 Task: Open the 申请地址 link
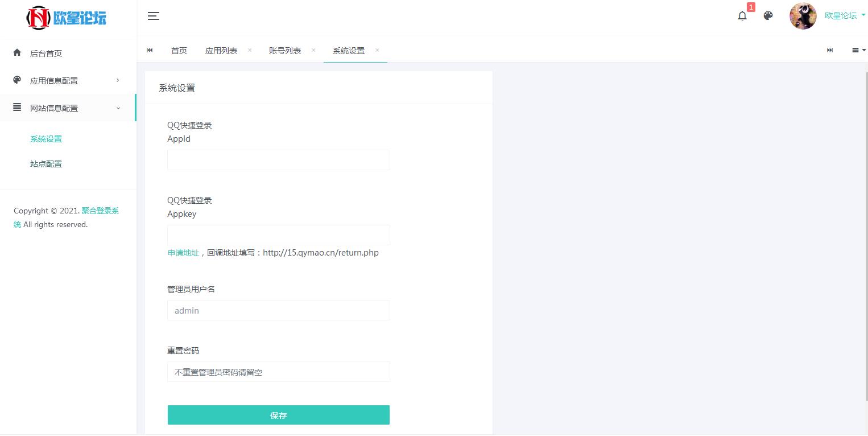183,253
